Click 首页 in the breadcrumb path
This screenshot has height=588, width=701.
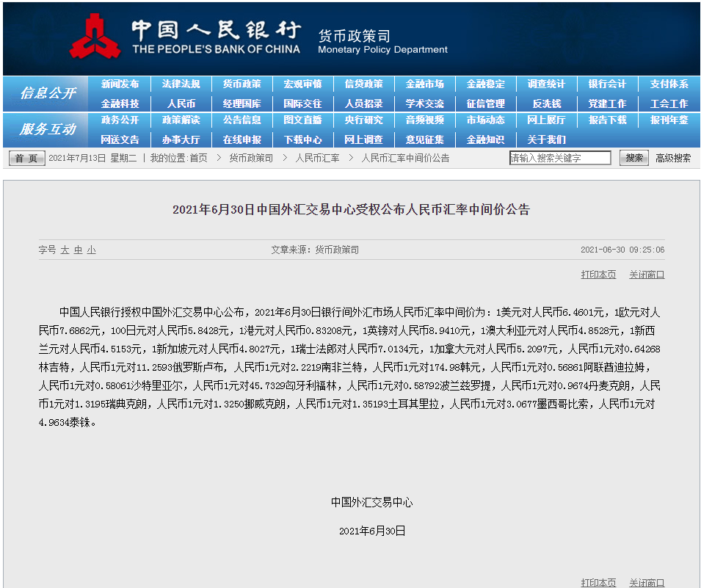tap(198, 159)
